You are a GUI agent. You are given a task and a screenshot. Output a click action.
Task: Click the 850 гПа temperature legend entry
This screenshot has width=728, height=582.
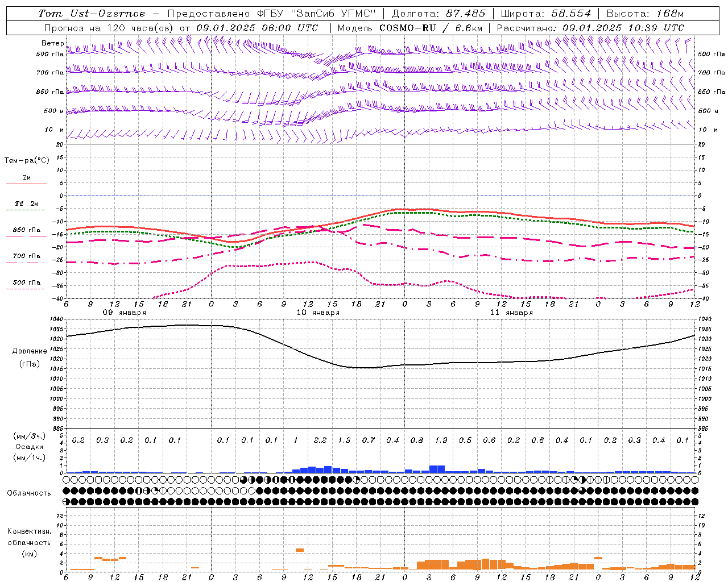[27, 230]
